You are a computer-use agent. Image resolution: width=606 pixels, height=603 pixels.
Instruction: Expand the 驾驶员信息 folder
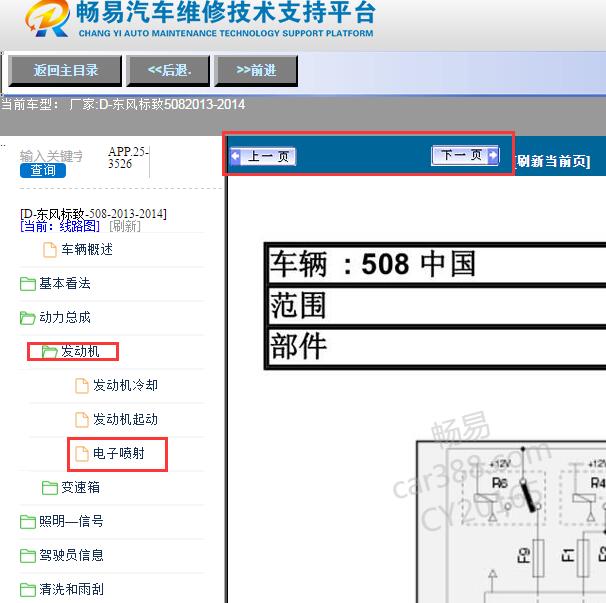[x=71, y=555]
